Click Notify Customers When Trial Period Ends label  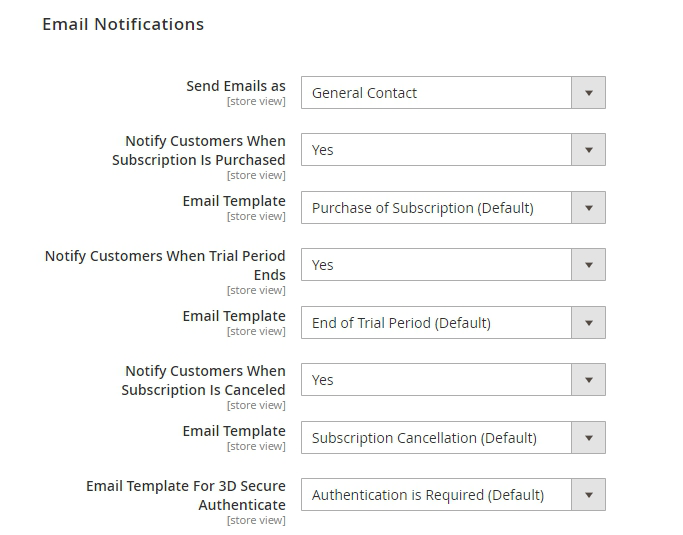[x=166, y=265]
